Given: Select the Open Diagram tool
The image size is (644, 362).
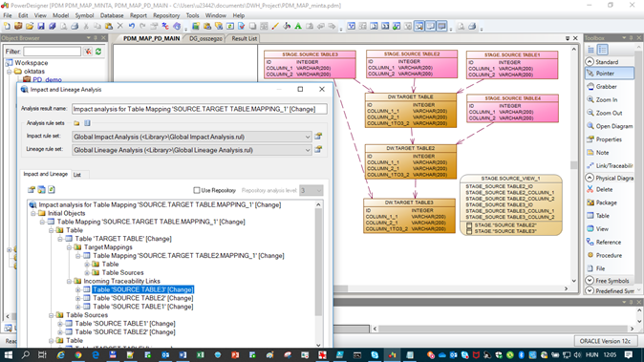Looking at the screenshot, I should (x=610, y=126).
